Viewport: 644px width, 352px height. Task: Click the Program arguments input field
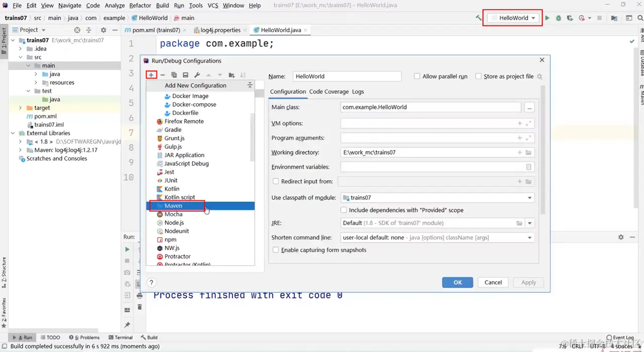pos(437,138)
